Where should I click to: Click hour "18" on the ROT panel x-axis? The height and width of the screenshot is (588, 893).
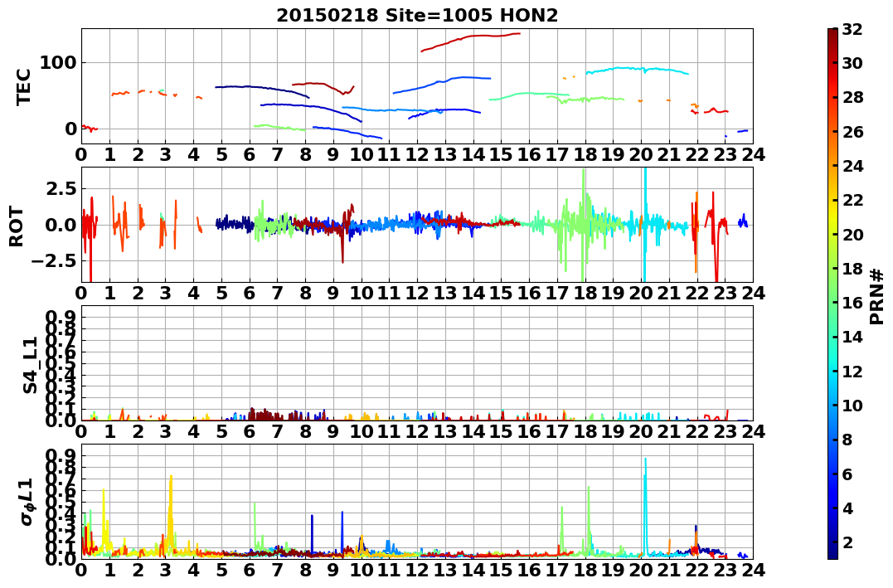click(x=585, y=293)
